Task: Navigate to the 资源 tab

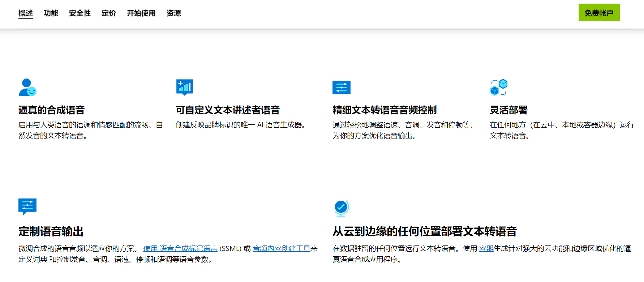Action: click(174, 13)
